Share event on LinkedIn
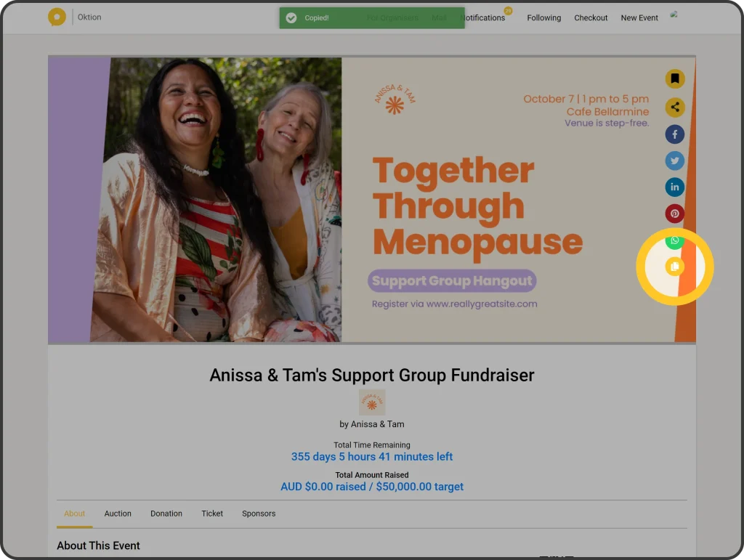This screenshot has height=560, width=744. pos(675,187)
